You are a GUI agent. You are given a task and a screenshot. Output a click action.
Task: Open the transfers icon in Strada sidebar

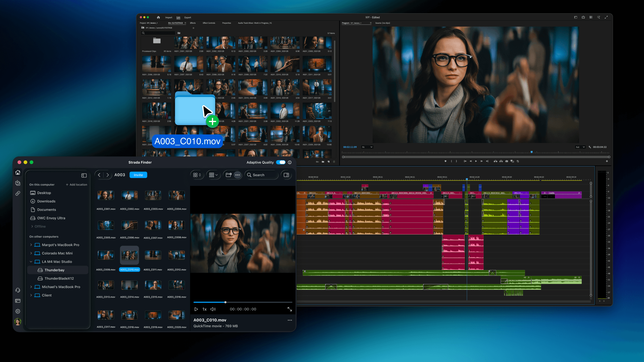(18, 183)
